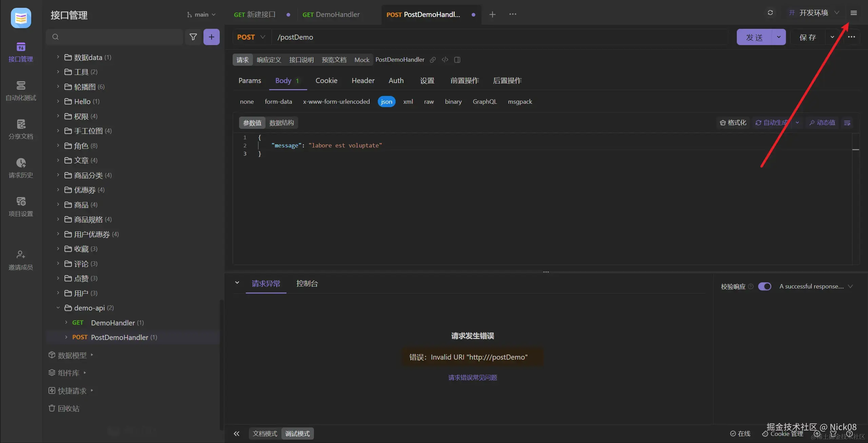Screen dimensions: 868x443
Task: Click the purple plus button to add interface
Action: pyautogui.click(x=211, y=37)
